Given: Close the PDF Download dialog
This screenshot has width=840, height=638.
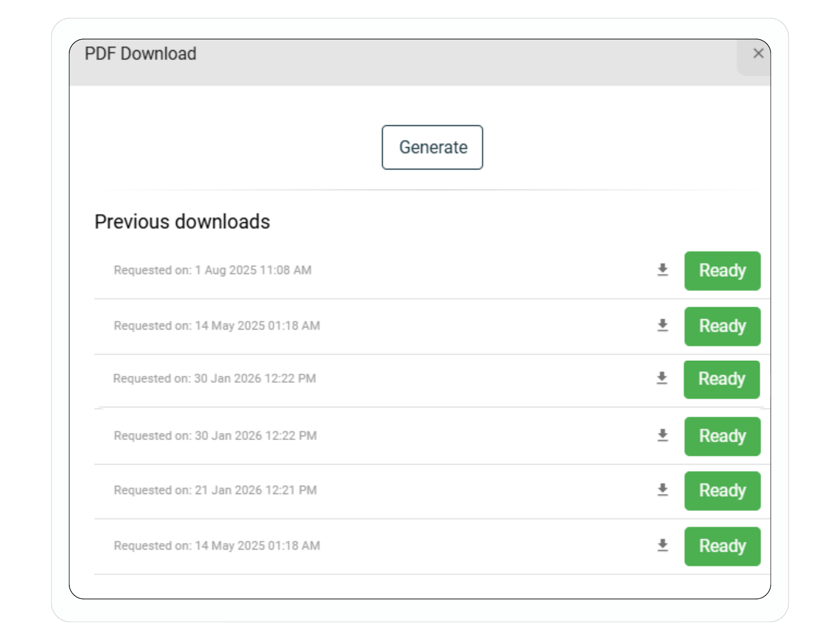Looking at the screenshot, I should pos(758,54).
